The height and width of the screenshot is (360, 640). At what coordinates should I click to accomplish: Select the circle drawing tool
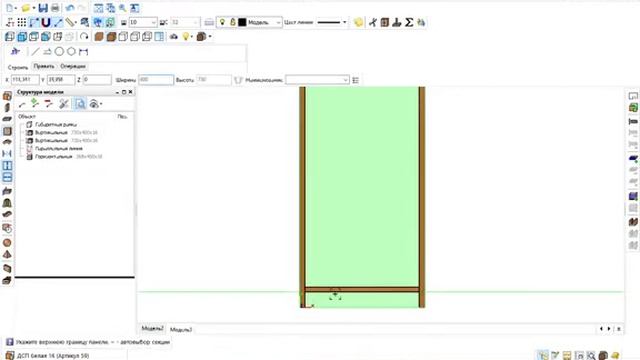point(59,51)
